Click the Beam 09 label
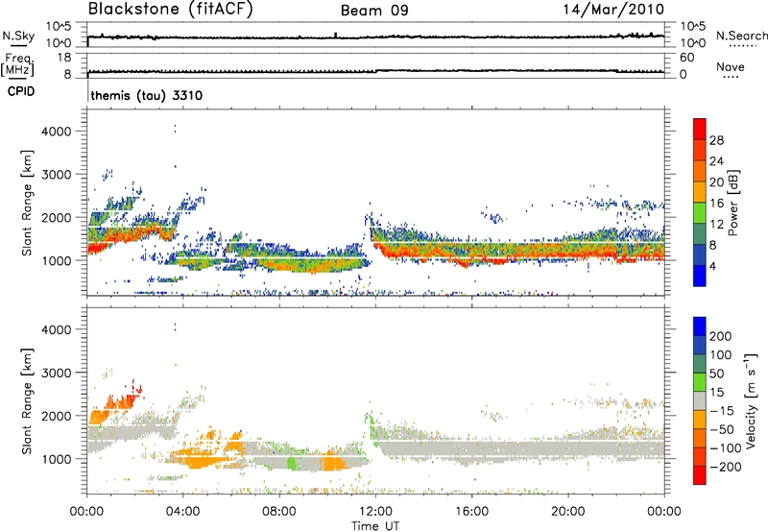Viewport: 768px width, 532px height. 374,11
